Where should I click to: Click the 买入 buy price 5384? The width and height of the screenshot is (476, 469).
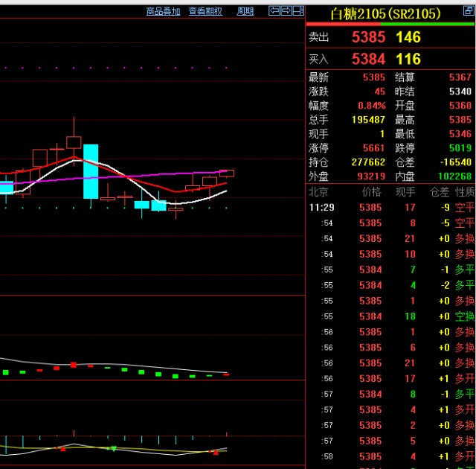368,59
